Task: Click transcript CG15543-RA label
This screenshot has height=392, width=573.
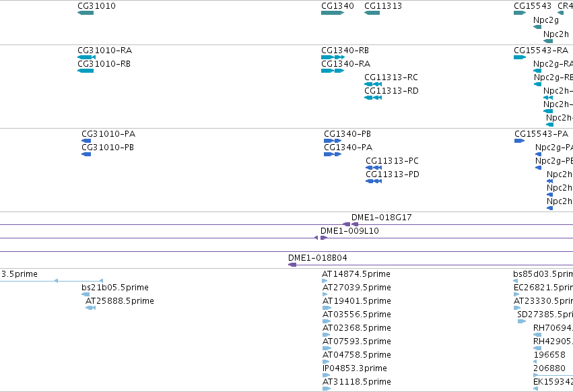Action: coord(541,50)
